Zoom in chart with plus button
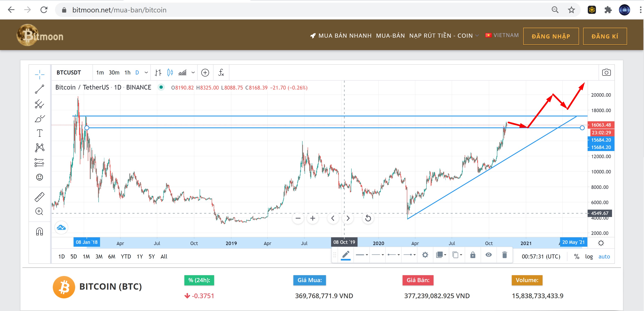 tap(313, 218)
